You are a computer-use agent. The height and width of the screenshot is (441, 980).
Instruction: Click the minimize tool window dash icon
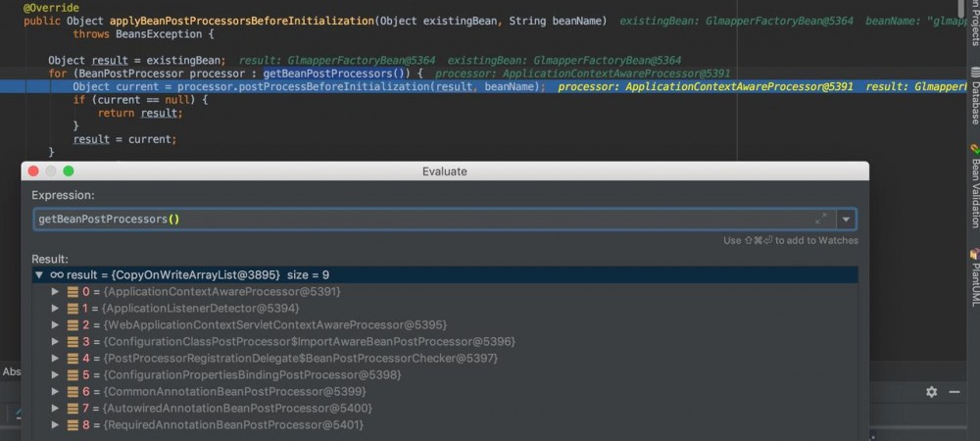955,391
